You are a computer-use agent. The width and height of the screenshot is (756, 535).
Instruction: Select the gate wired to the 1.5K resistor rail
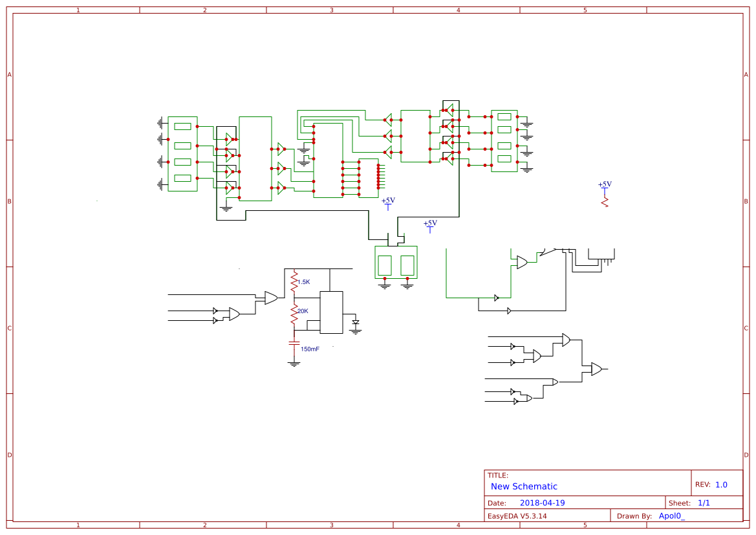[x=271, y=298]
